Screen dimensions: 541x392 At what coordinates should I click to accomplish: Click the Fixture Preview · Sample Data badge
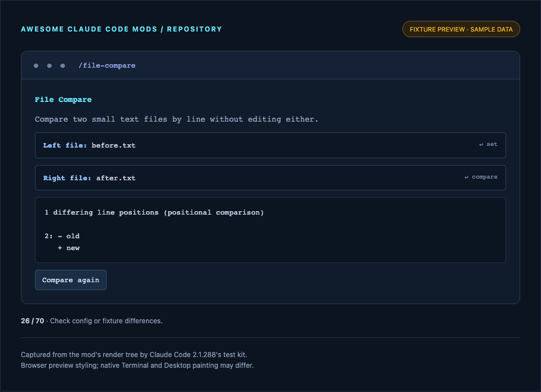tap(461, 29)
